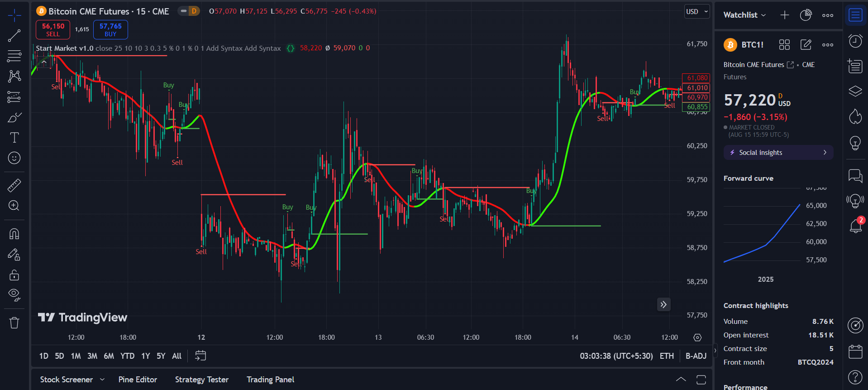Open the economic Calendar panel
868x390 pixels.
[x=855, y=351]
